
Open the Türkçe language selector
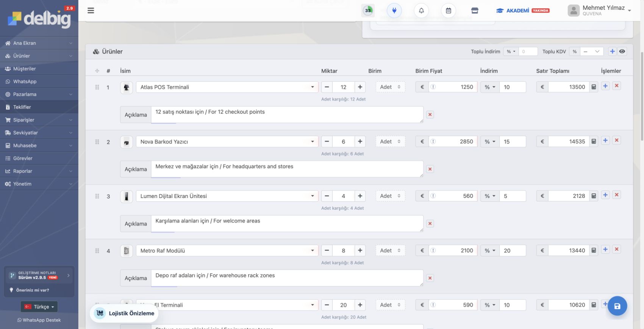(x=39, y=307)
